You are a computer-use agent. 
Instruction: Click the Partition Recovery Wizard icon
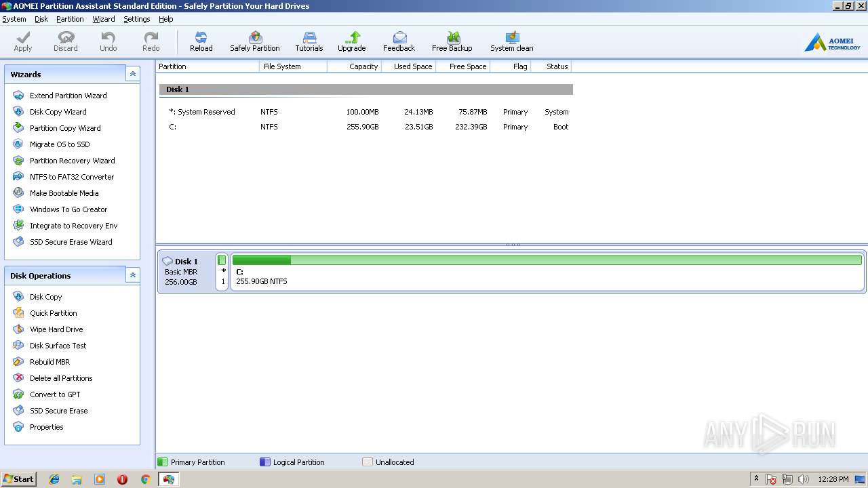(18, 161)
